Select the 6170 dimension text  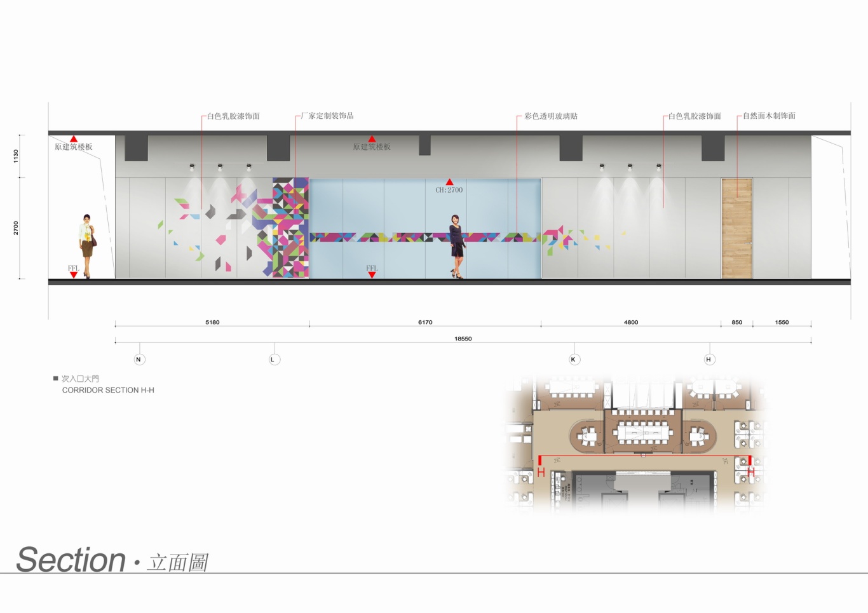click(425, 322)
